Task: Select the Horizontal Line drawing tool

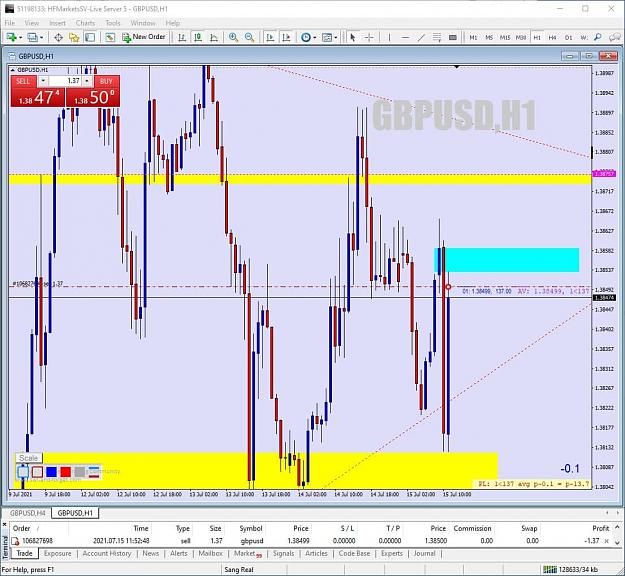Action: [x=405, y=37]
